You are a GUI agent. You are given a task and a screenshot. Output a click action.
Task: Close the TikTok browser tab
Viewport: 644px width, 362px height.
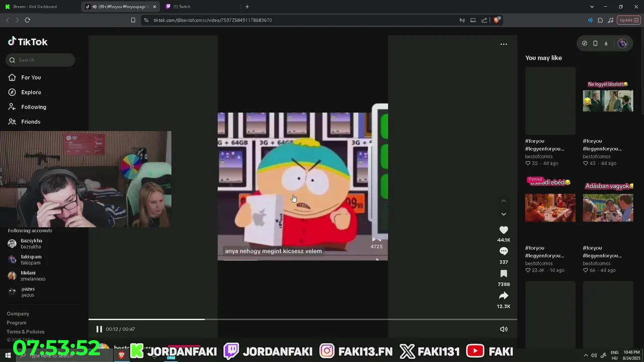point(154,7)
